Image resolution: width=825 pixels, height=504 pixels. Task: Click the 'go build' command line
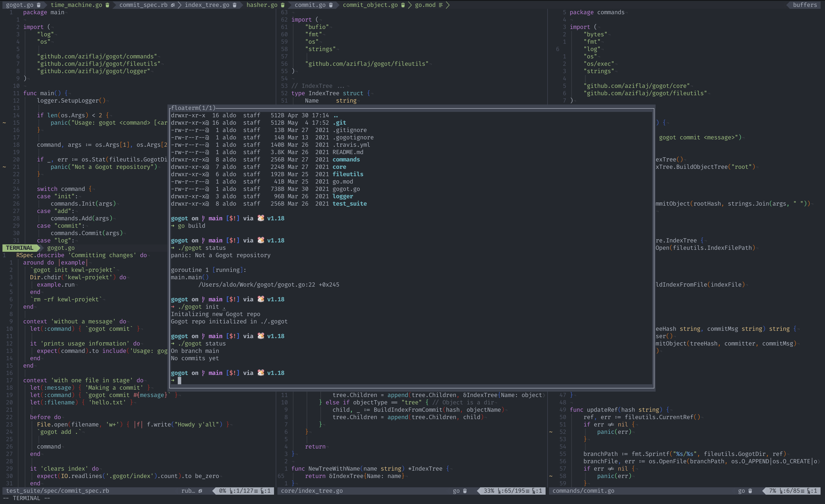click(x=191, y=225)
